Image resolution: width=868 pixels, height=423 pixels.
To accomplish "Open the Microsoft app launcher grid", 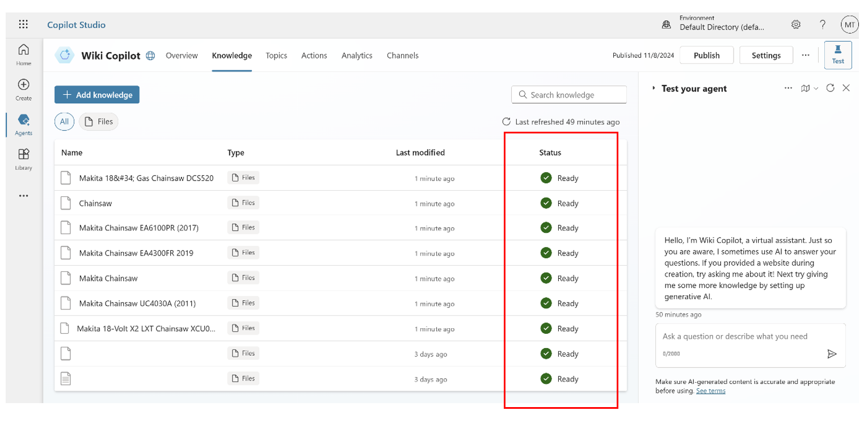I will click(23, 24).
